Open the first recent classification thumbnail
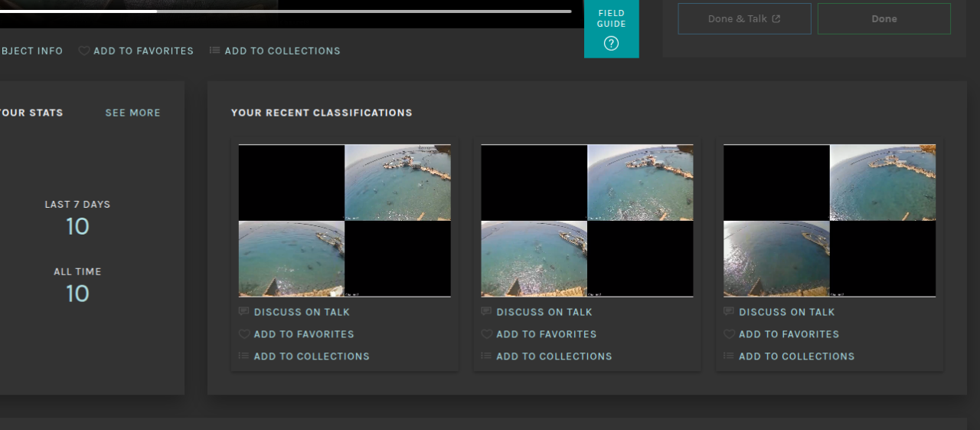Screen dimensions: 980x430 pyautogui.click(x=345, y=221)
